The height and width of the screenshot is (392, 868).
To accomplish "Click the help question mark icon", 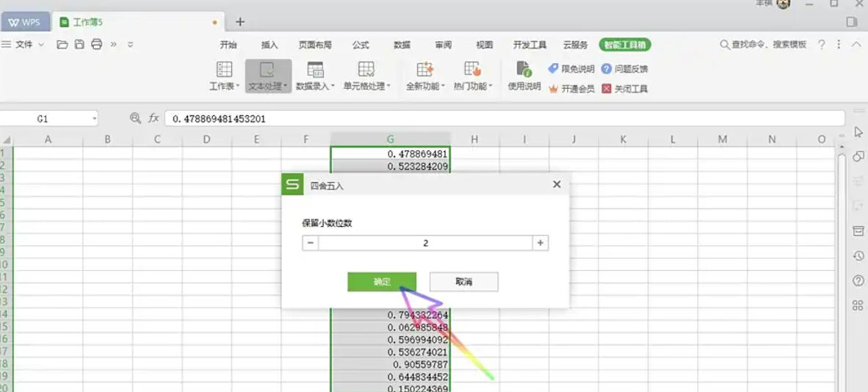I will (822, 44).
